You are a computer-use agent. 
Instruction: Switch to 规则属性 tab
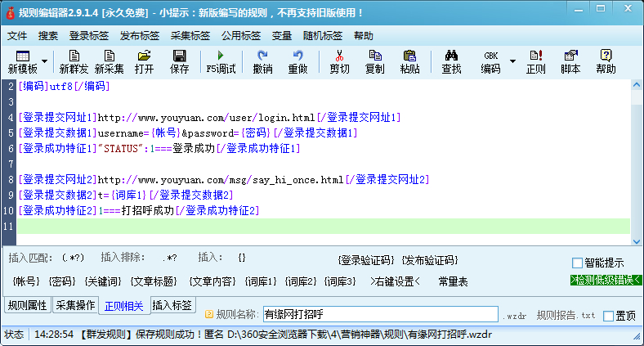click(28, 305)
